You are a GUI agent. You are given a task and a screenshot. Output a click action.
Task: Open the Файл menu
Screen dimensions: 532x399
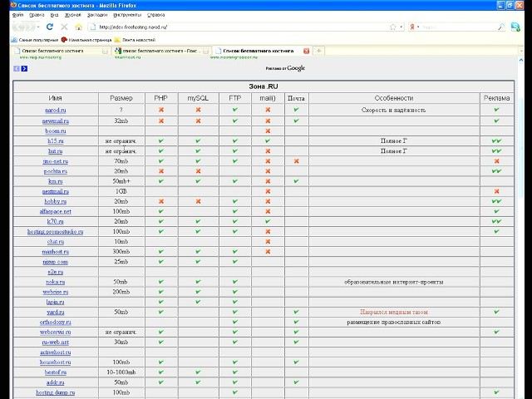pos(17,15)
